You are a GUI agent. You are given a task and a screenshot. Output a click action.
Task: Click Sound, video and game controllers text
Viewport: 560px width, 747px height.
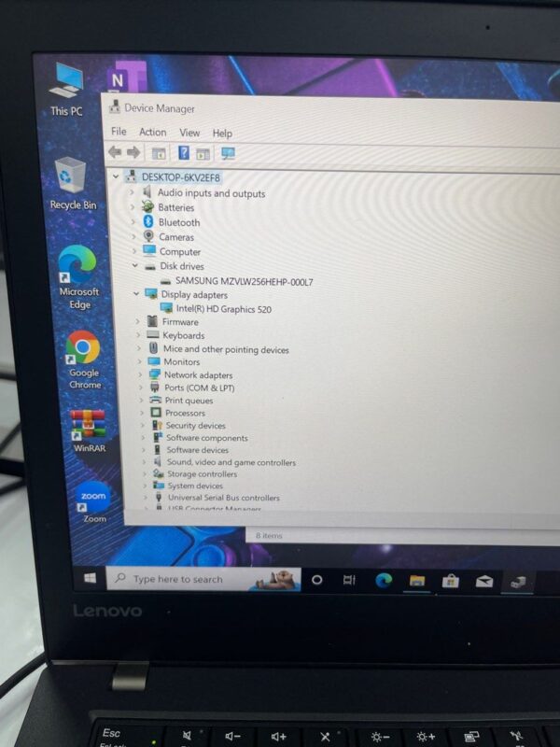231,462
